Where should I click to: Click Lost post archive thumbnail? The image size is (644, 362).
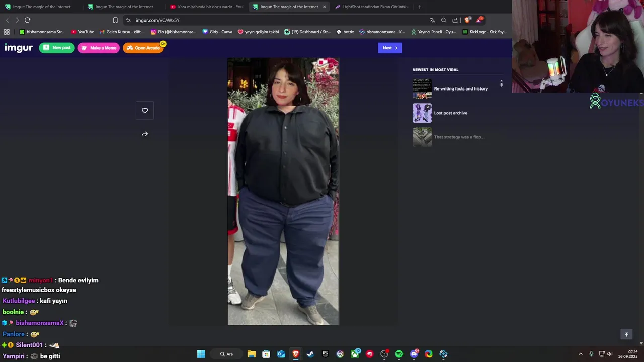coord(422,113)
